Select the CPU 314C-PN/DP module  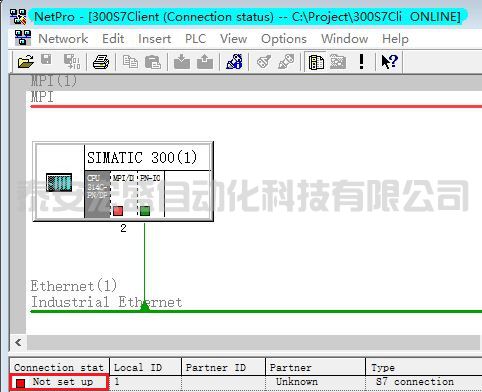97,195
